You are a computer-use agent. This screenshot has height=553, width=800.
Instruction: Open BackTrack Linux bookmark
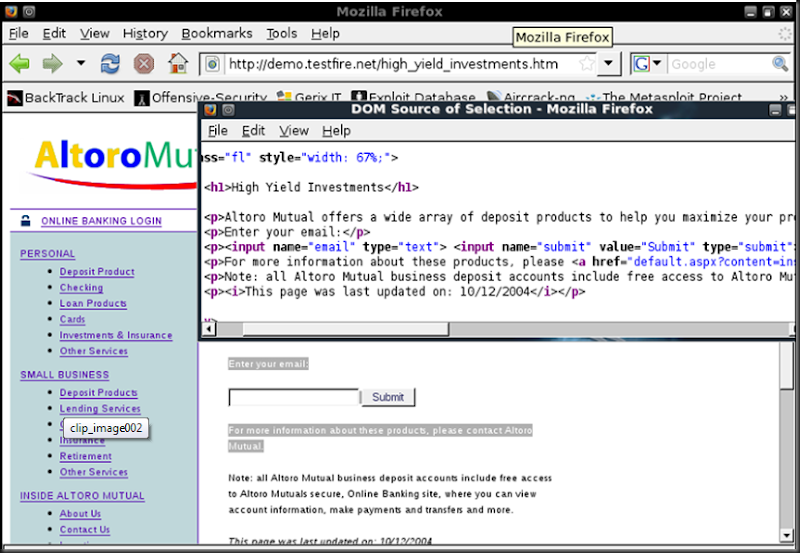[66, 97]
